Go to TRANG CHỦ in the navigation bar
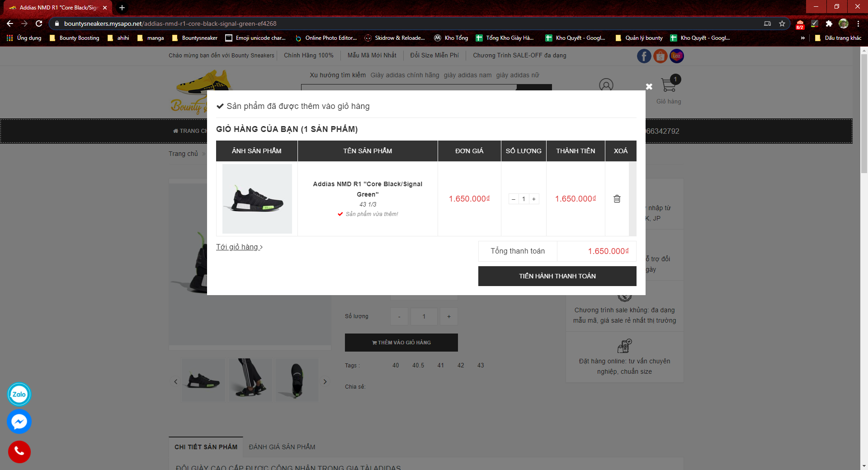The width and height of the screenshot is (868, 470). click(x=190, y=131)
